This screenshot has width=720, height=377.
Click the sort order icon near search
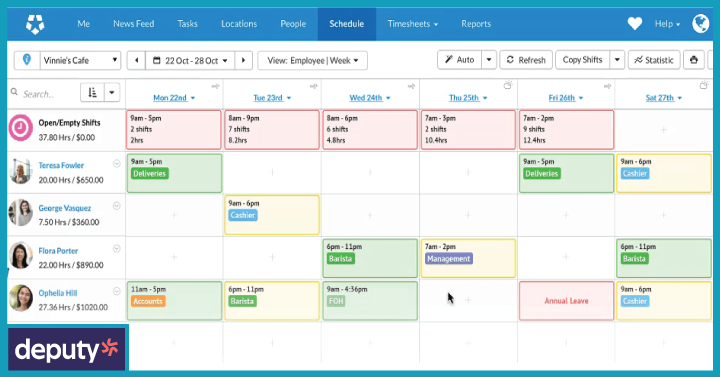[x=92, y=93]
